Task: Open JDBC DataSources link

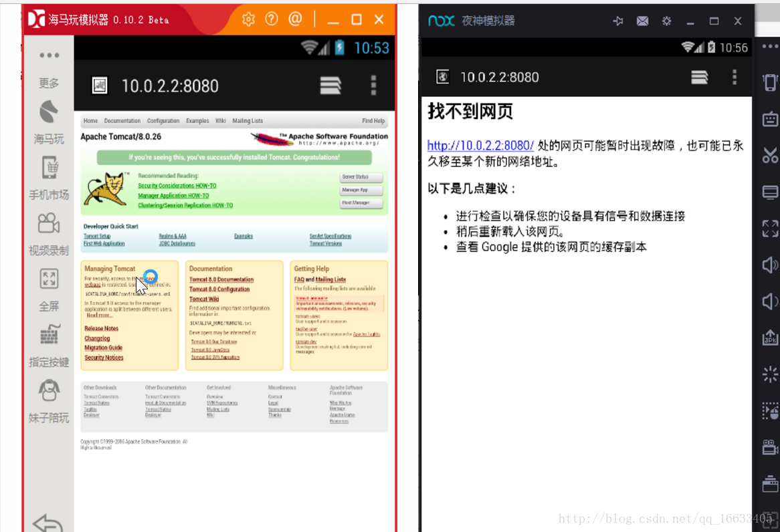Action: (x=177, y=244)
